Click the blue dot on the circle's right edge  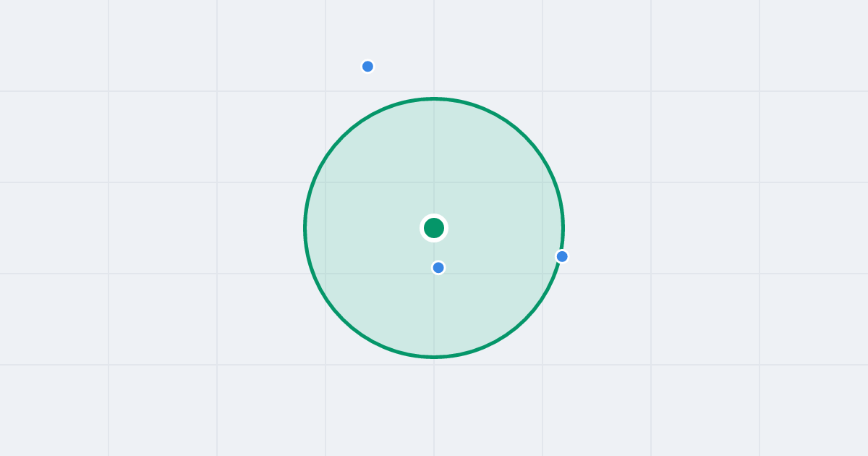562,256
